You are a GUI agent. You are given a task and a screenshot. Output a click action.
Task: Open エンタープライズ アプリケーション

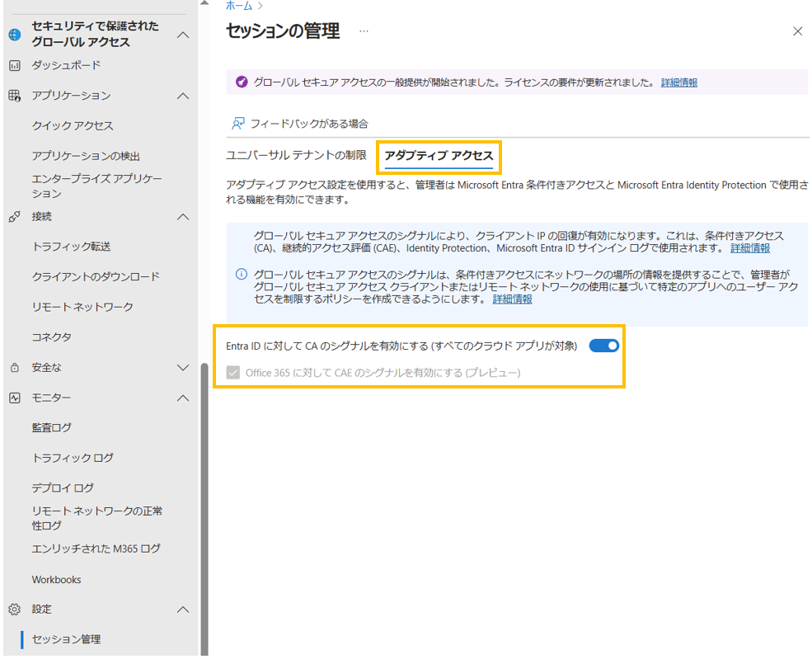[x=96, y=186]
